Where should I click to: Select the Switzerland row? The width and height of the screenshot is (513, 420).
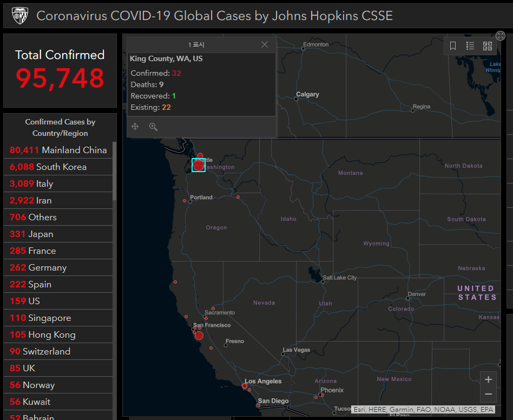(x=58, y=351)
